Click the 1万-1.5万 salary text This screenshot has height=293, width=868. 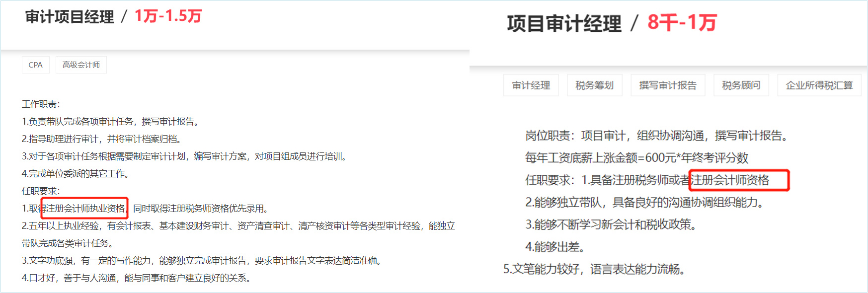point(168,16)
